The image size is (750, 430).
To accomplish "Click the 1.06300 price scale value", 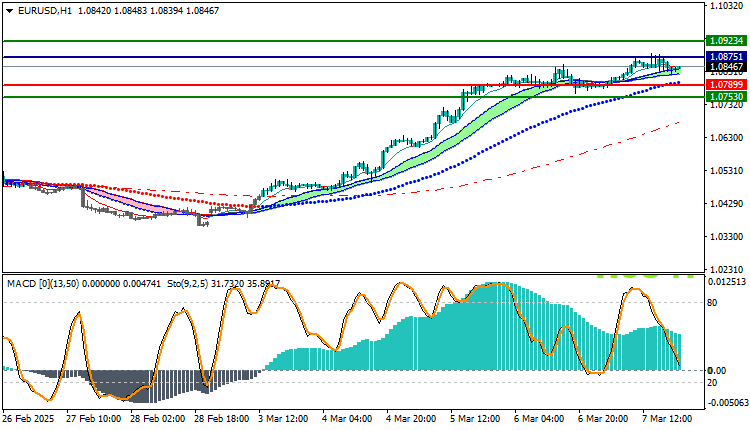I will tap(727, 138).
